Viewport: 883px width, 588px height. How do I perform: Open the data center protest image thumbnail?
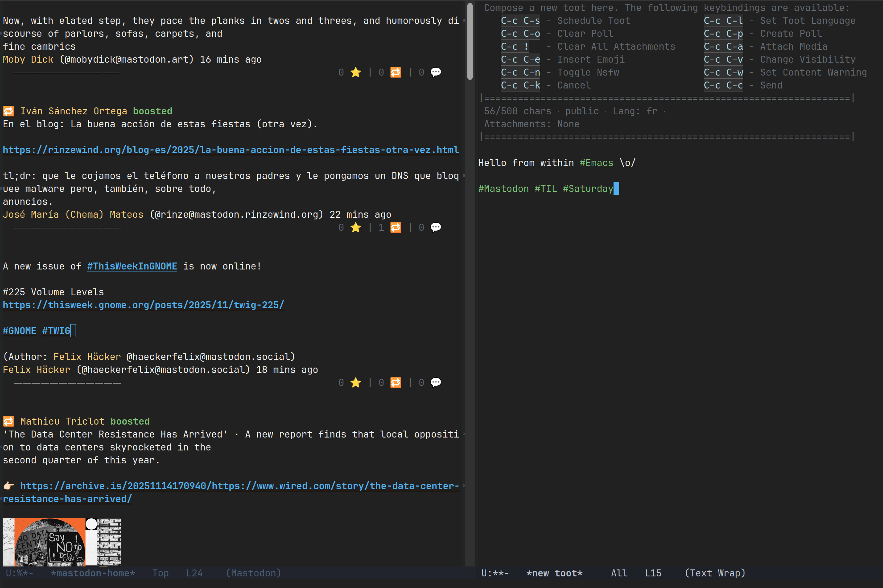point(62,542)
